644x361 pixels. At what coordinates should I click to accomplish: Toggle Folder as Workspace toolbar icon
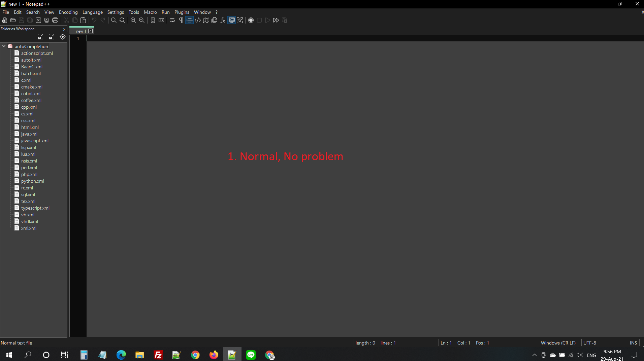pyautogui.click(x=231, y=20)
